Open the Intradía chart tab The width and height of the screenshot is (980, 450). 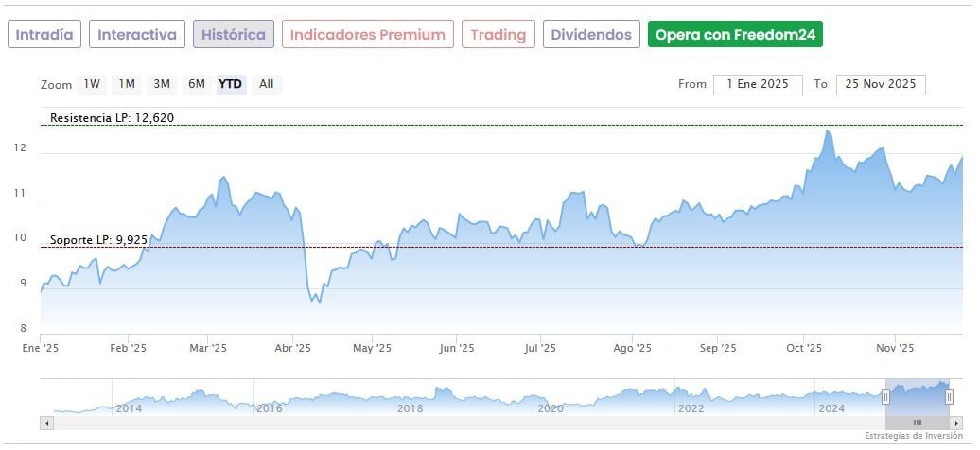tap(44, 35)
